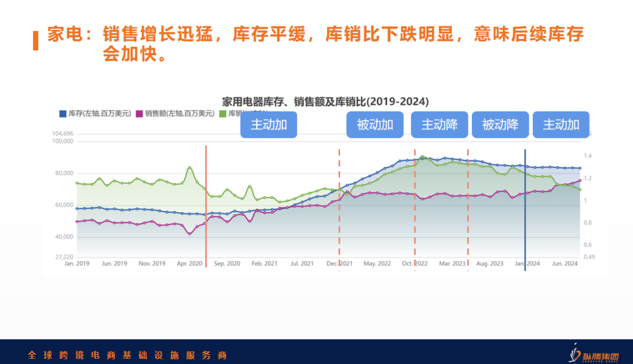
Task: Switch to the 主动降 stage
Action: pos(439,124)
